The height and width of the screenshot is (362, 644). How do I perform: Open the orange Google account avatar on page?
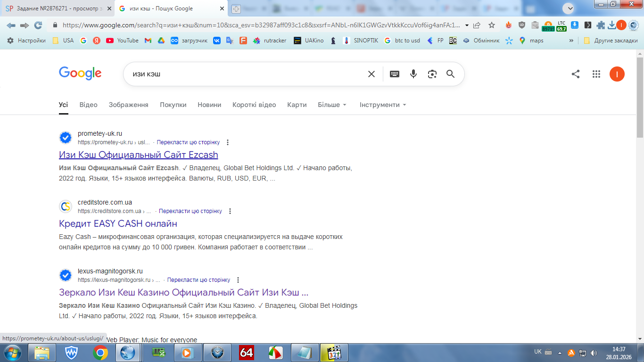[617, 74]
